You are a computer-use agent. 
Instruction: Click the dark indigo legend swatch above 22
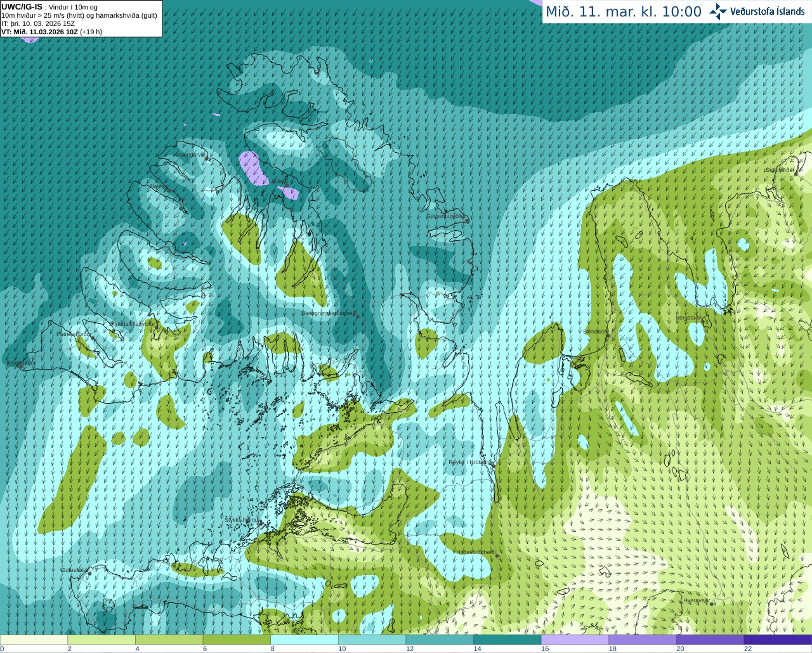pyautogui.click(x=778, y=640)
